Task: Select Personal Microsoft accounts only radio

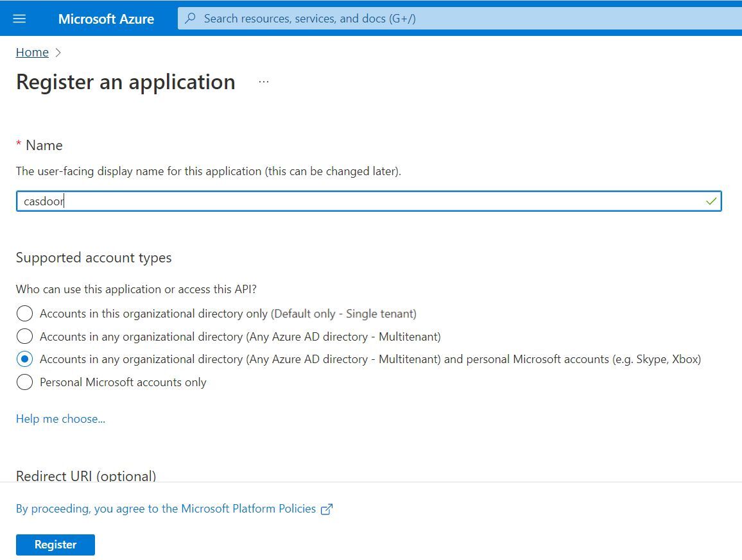Action: click(24, 382)
